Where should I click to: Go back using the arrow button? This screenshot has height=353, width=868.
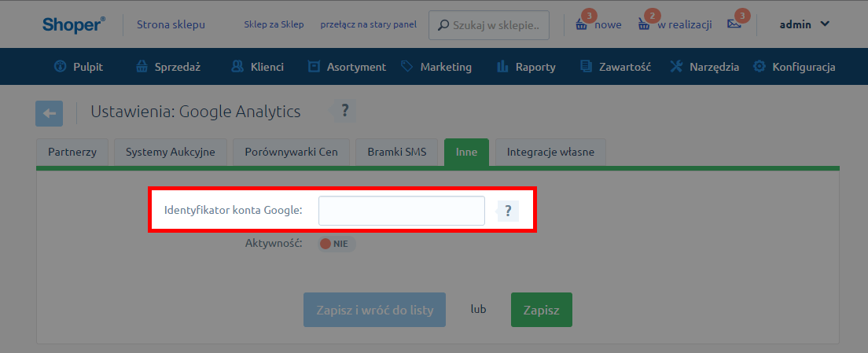(x=50, y=113)
